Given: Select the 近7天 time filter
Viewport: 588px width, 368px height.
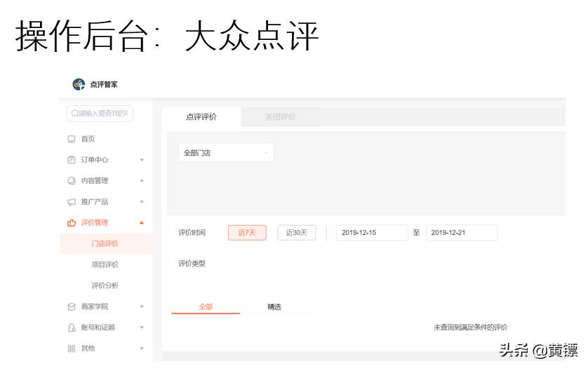Looking at the screenshot, I should (247, 233).
